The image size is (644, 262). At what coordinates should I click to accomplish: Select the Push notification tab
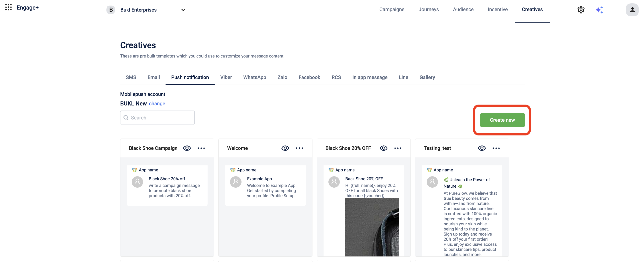pyautogui.click(x=190, y=77)
